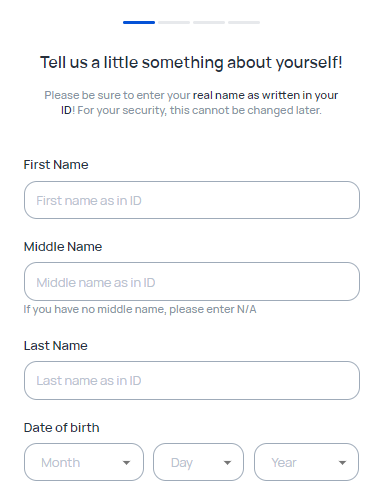Click the 'real name as written' notice text

click(246, 95)
